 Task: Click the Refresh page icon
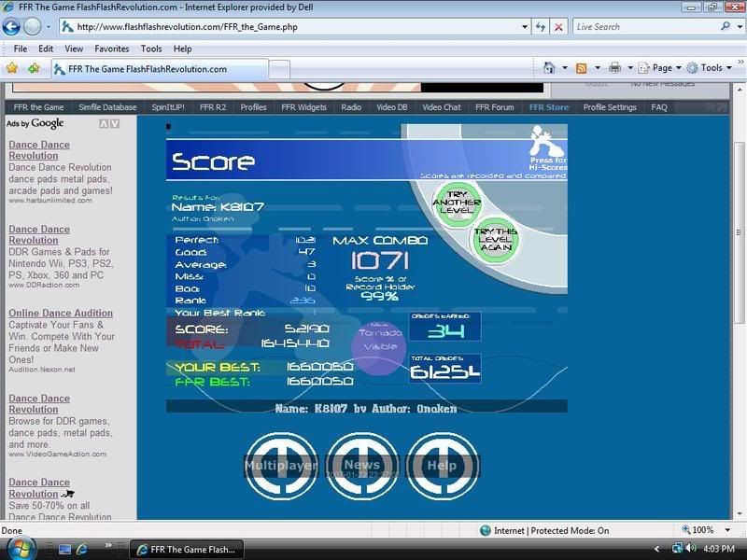coord(542,27)
